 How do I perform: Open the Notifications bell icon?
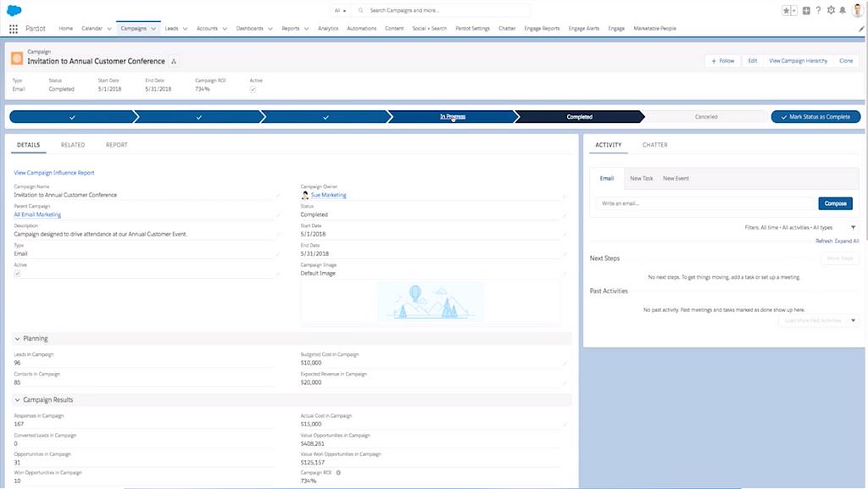coord(843,11)
